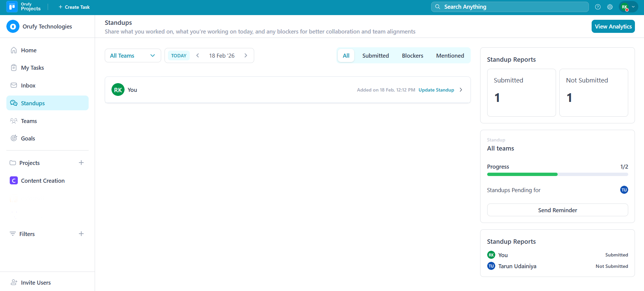Go to next day with right arrow
The width and height of the screenshot is (644, 291).
[x=246, y=56]
